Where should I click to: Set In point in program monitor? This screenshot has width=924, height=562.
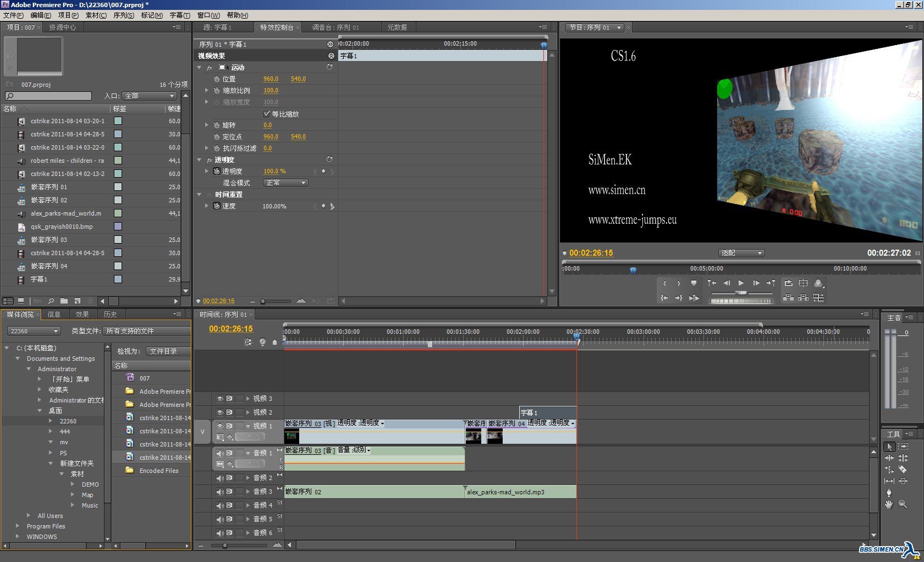[x=665, y=283]
